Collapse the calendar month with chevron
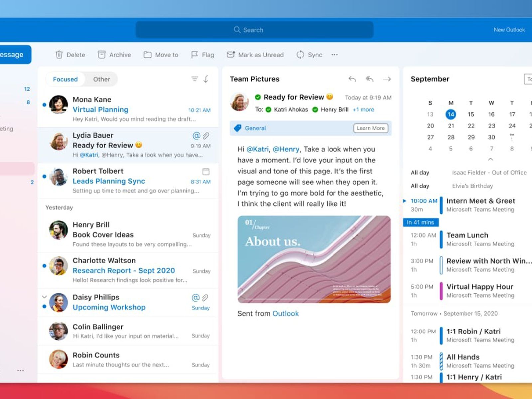This screenshot has width=532, height=399. [x=490, y=159]
